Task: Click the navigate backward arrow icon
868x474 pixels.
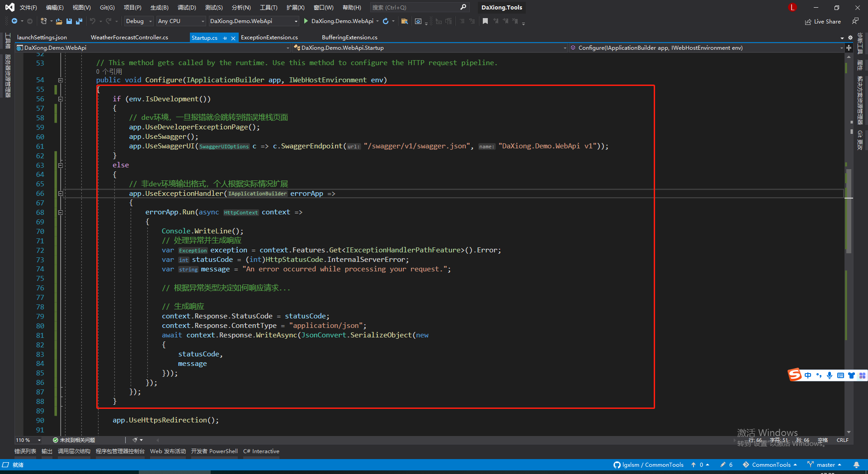Action: [14, 21]
